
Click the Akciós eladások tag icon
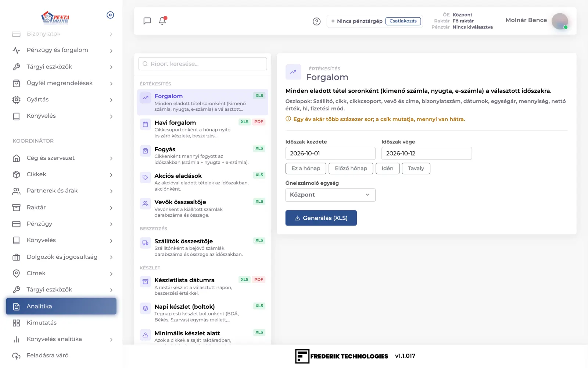click(x=146, y=177)
